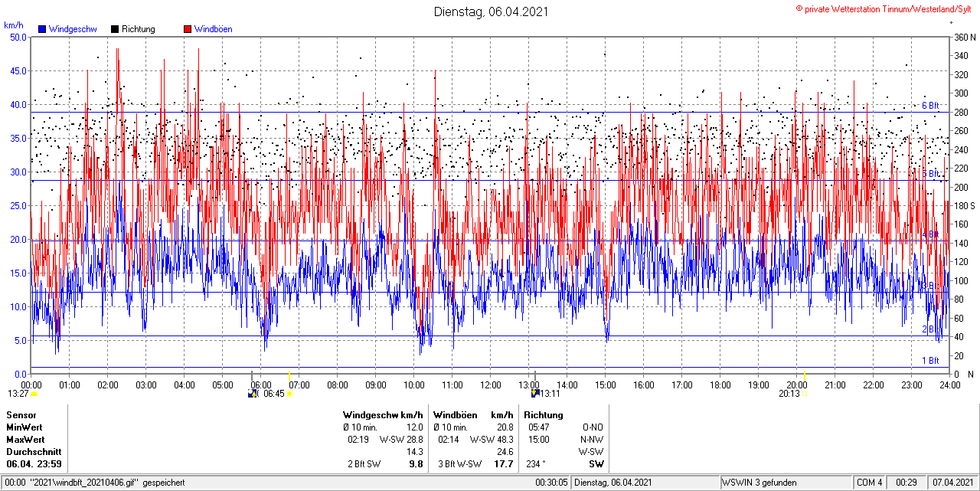980x491 pixels.
Task: Click the yellow sunset tick near 20:00
Action: [804, 375]
